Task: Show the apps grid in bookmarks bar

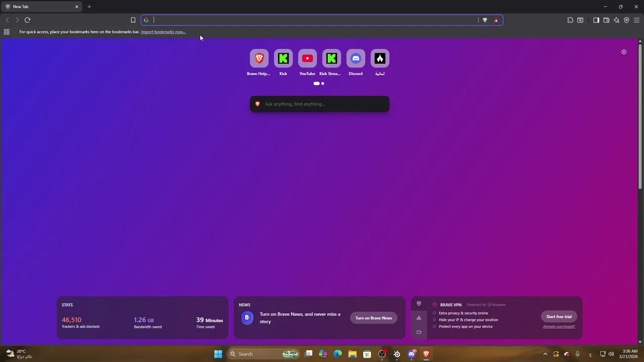Action: 7,32
